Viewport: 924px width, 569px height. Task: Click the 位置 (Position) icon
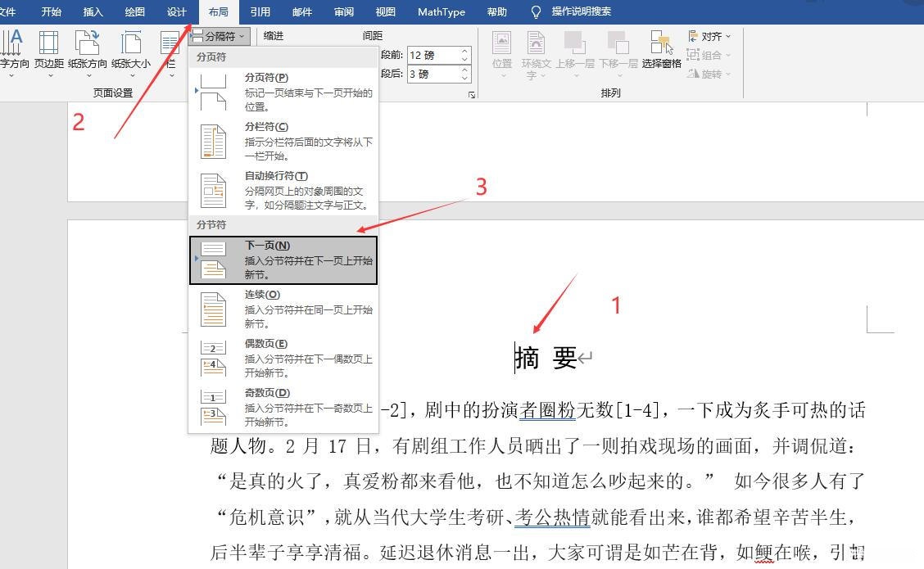501,45
